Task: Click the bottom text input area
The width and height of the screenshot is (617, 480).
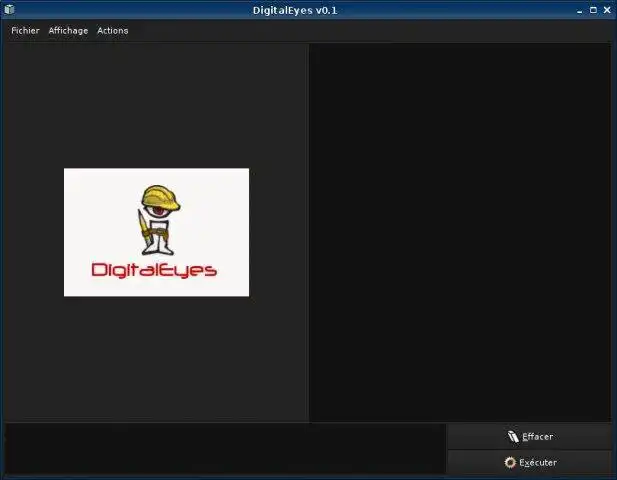Action: (225, 449)
